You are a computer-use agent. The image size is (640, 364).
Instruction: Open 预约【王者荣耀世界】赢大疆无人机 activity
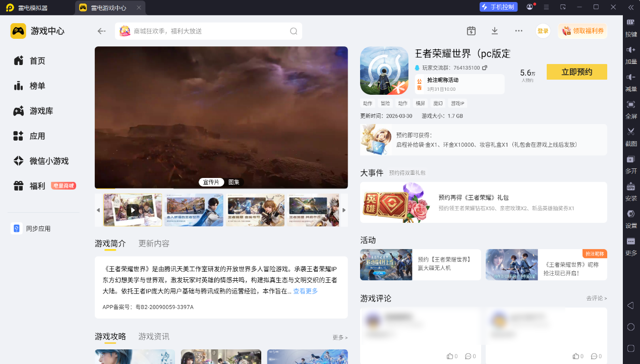421,265
